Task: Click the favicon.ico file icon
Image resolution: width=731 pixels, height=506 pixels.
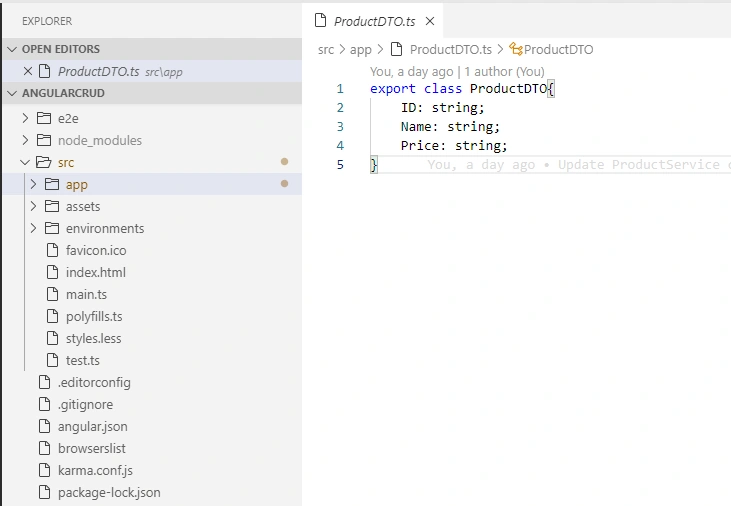Action: tap(53, 250)
